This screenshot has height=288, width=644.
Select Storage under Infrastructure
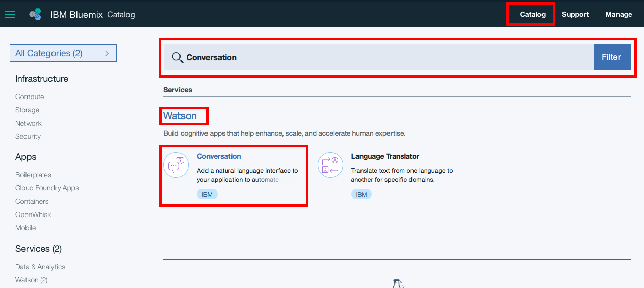point(27,110)
